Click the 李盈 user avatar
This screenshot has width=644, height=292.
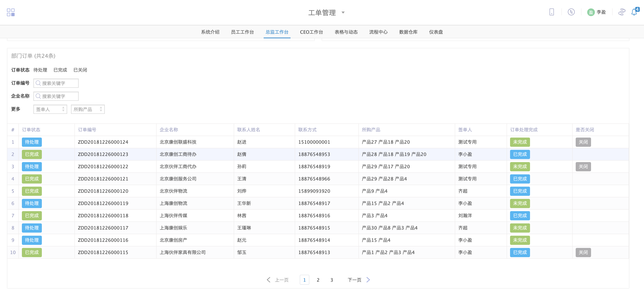pos(591,12)
